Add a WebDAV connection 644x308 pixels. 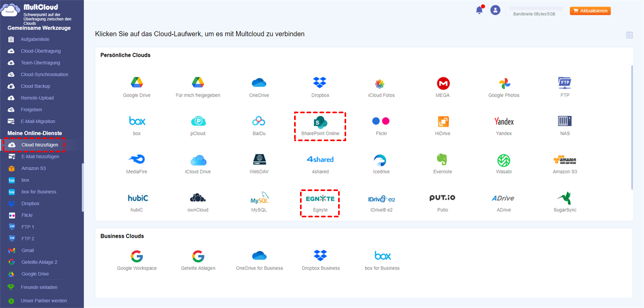tap(259, 159)
